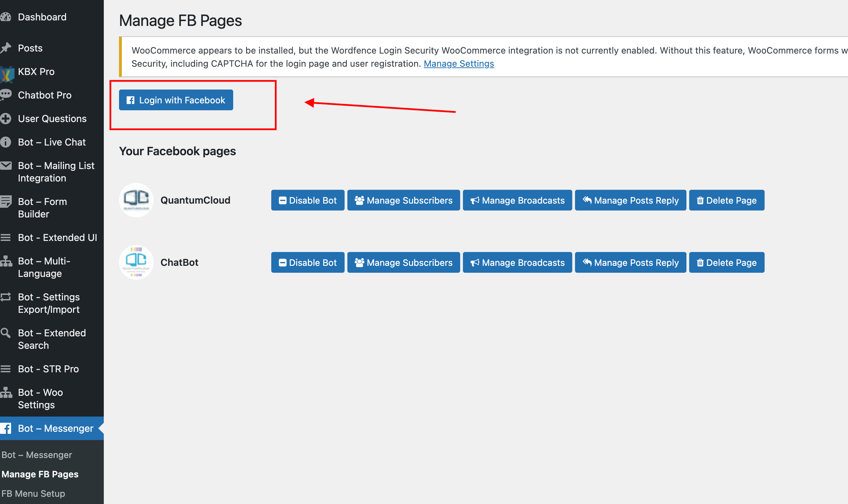The image size is (848, 504).
Task: Select Manage FB Pages submenu item
Action: point(40,474)
